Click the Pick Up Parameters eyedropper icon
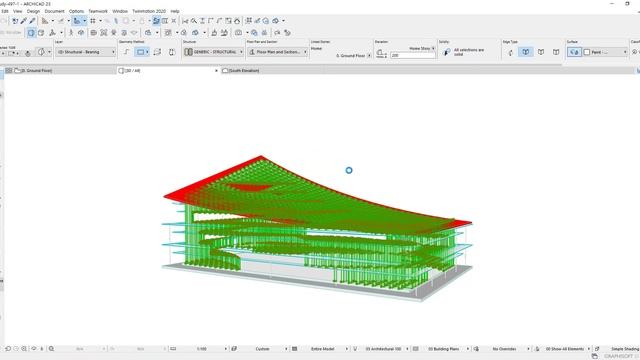The height and width of the screenshot is (360, 640). [x=24, y=20]
